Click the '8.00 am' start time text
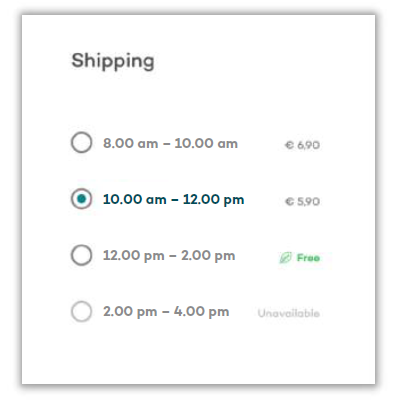Screen dimensions: 397x400 click(130, 143)
